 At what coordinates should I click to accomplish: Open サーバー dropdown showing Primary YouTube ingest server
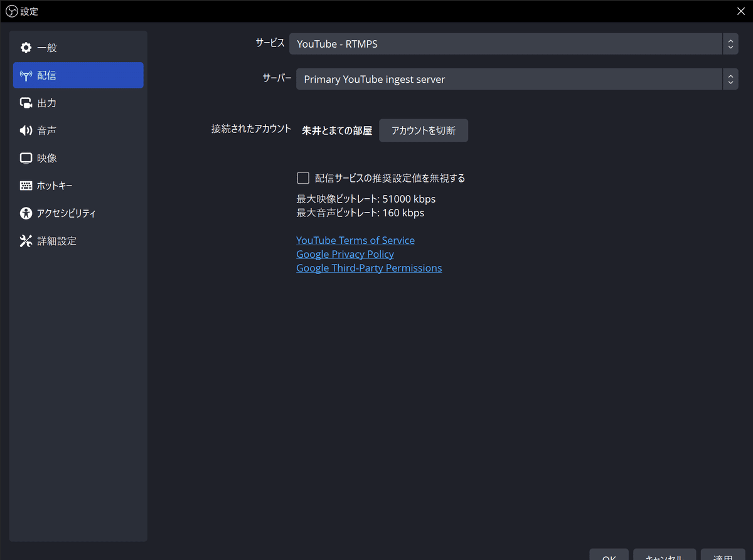517,80
